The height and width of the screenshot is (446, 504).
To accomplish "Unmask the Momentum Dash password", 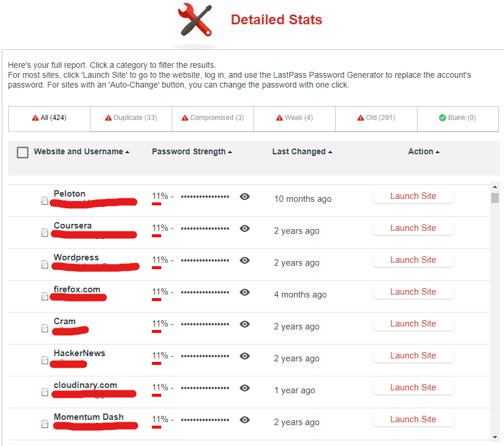I will (245, 419).
